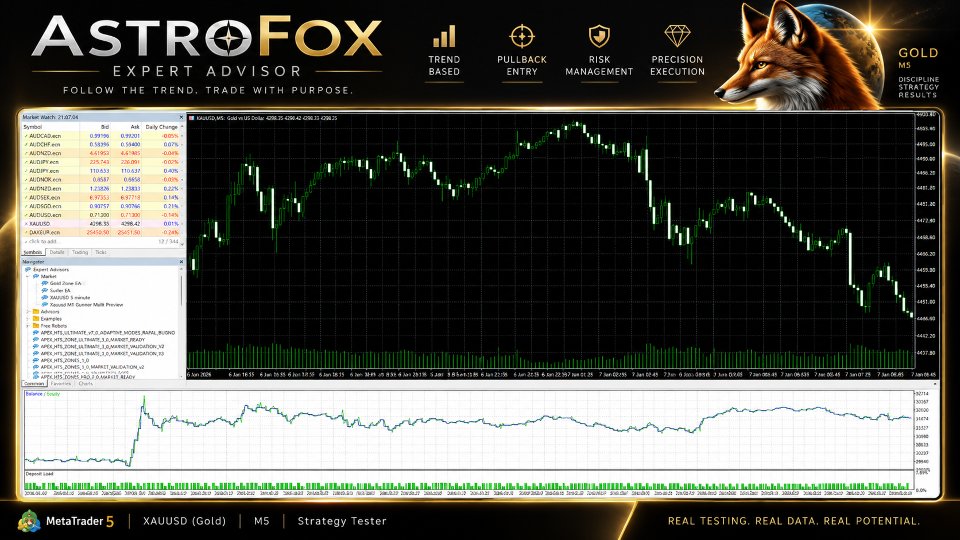The width and height of the screenshot is (960, 540).
Task: Select APEX_HTS_ZONES_1_0 in Navigator
Action: 65,361
